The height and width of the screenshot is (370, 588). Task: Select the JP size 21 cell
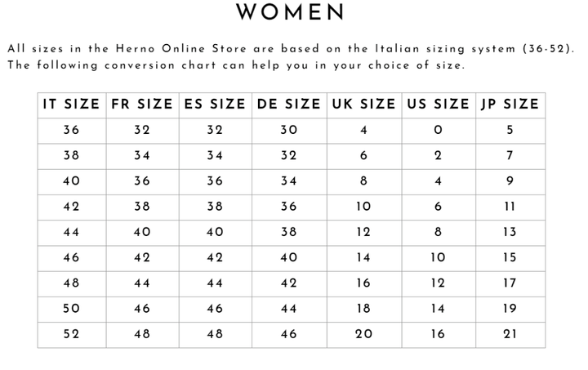click(x=510, y=333)
